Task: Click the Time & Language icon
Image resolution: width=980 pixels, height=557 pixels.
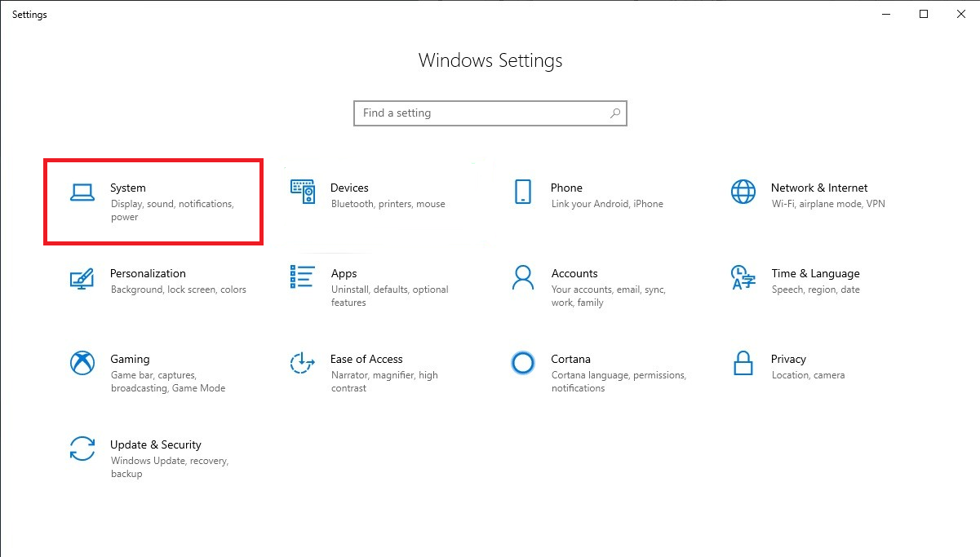Action: pyautogui.click(x=743, y=277)
